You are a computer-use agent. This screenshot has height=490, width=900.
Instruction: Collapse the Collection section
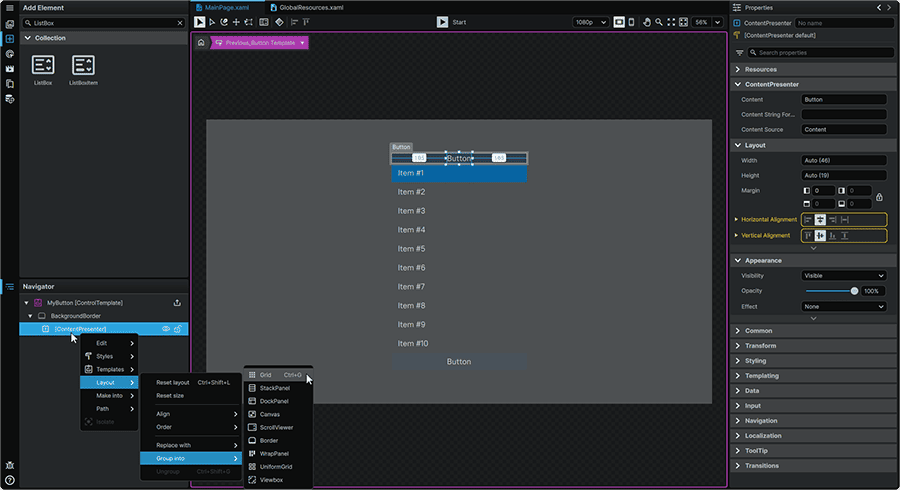(x=28, y=38)
